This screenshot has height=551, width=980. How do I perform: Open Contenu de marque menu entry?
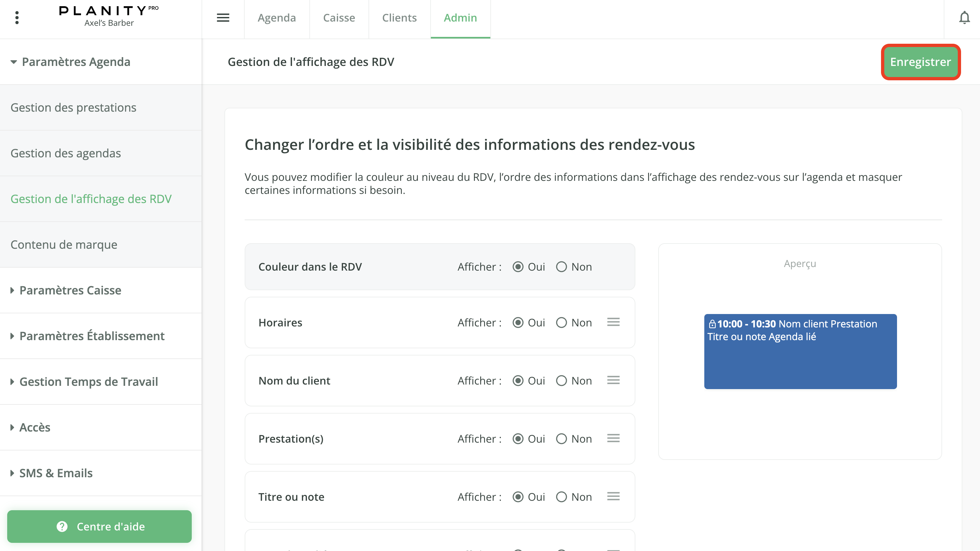(64, 244)
